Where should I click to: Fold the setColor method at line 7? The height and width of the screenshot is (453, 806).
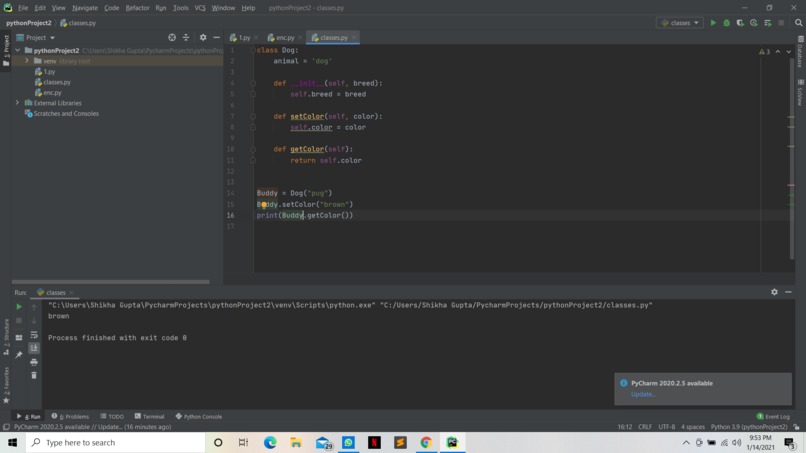pyautogui.click(x=252, y=117)
